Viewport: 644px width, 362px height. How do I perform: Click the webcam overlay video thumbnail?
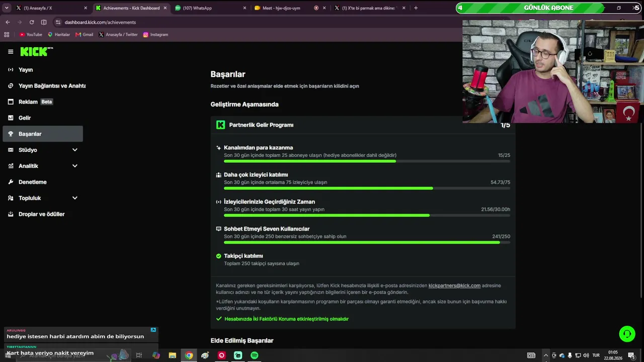(x=553, y=71)
